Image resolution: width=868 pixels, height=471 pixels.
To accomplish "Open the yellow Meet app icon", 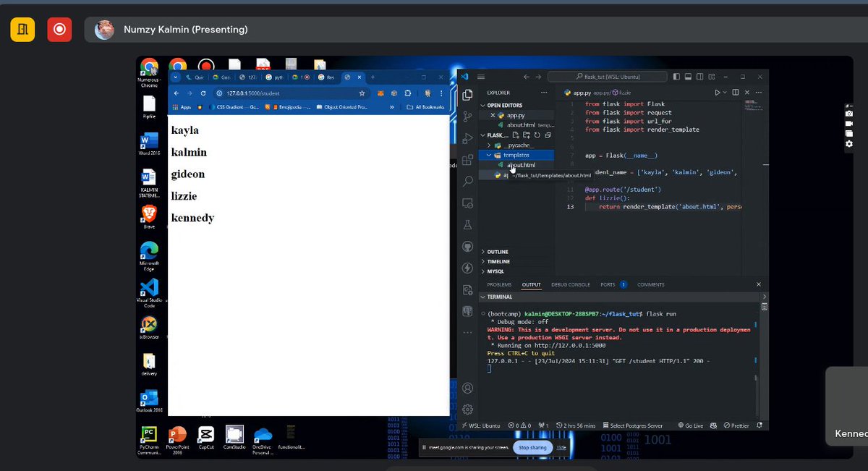I will (22, 29).
